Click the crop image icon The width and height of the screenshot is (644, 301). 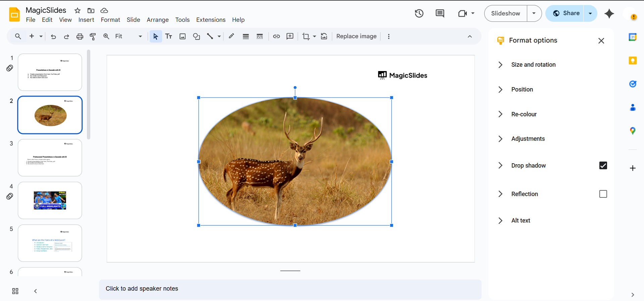click(306, 37)
